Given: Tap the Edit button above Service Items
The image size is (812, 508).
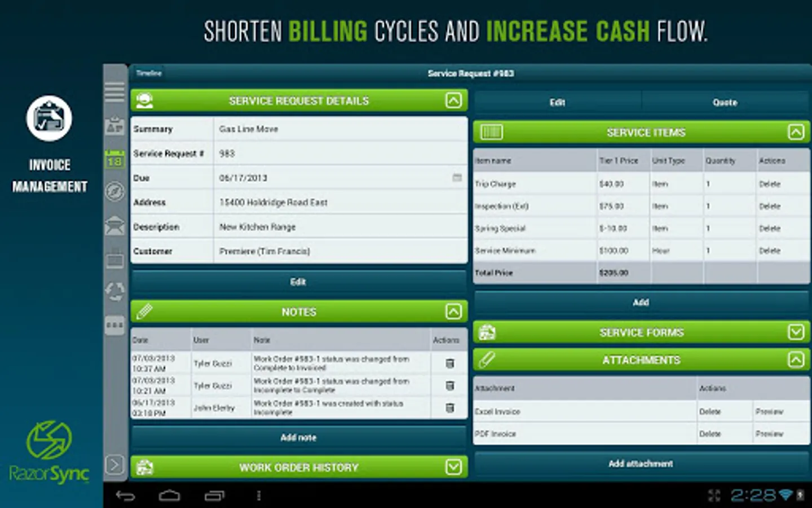Looking at the screenshot, I should 557,102.
